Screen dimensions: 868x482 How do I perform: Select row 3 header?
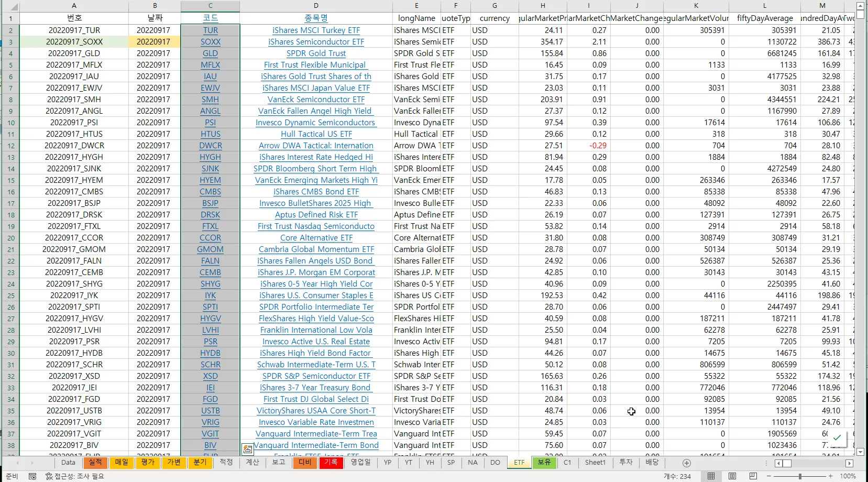point(10,42)
